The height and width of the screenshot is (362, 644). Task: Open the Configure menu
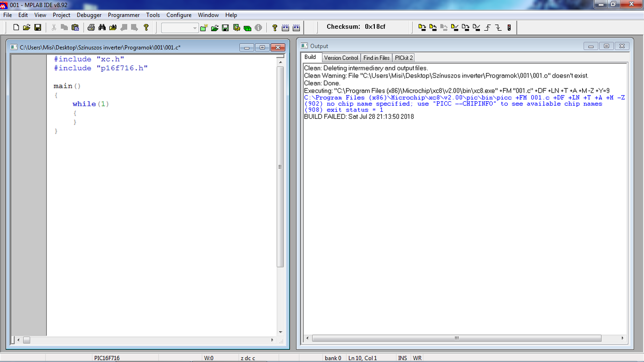(x=179, y=15)
